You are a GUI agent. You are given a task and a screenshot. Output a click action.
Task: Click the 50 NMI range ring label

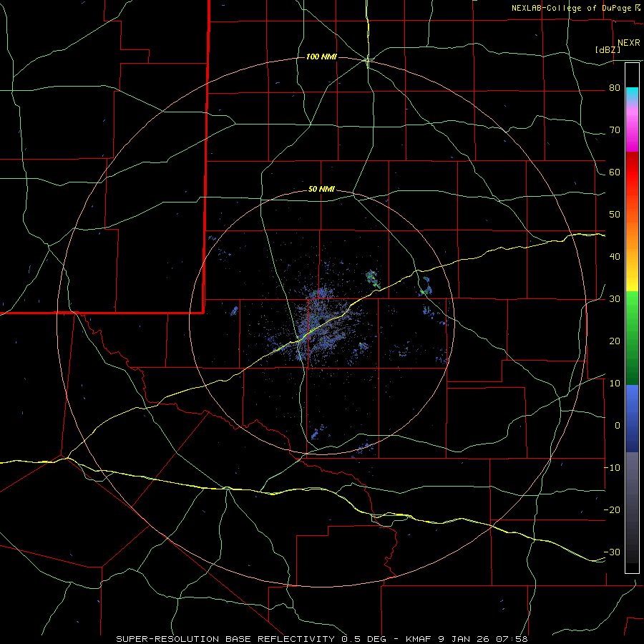pos(321,190)
